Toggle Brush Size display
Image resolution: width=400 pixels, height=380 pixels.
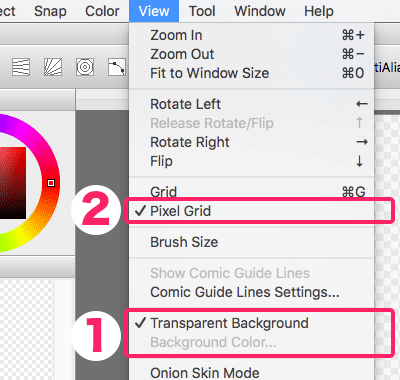pyautogui.click(x=252, y=242)
